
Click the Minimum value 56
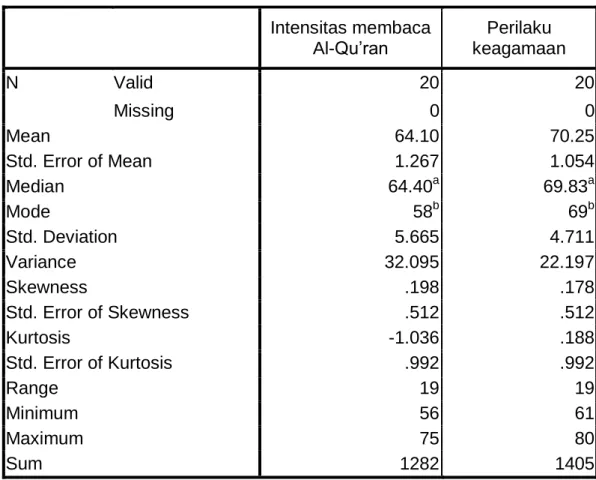pos(429,413)
